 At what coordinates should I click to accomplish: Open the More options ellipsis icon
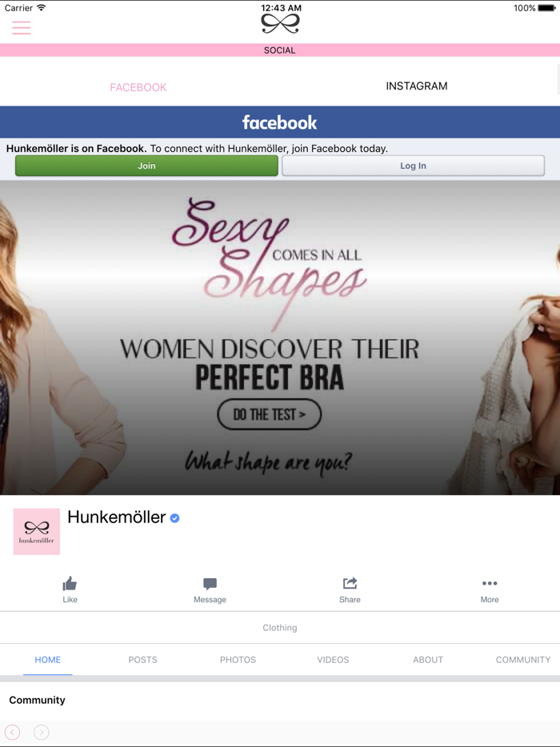coord(489,585)
